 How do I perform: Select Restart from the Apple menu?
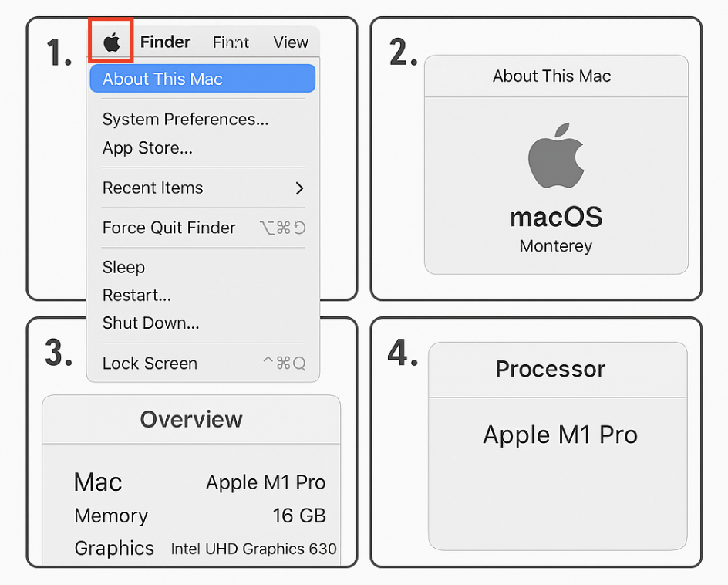(x=136, y=295)
